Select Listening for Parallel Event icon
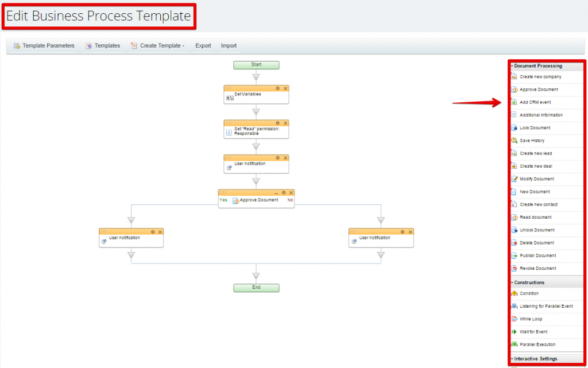The image size is (588, 368). tap(514, 306)
